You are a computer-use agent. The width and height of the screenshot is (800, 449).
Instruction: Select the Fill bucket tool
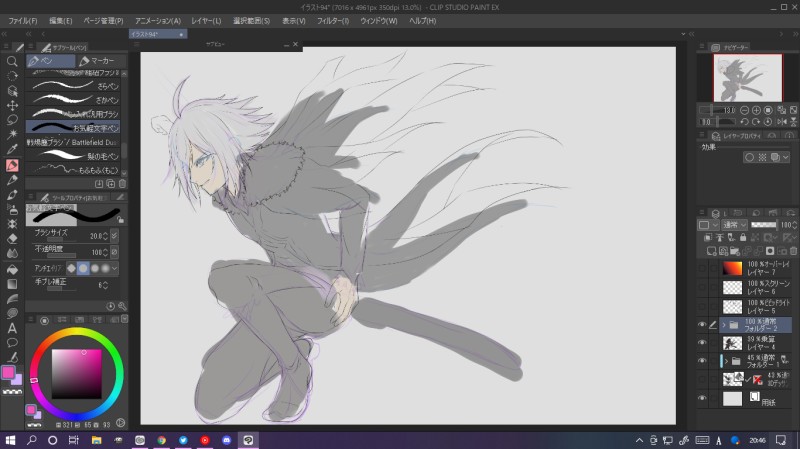13,269
